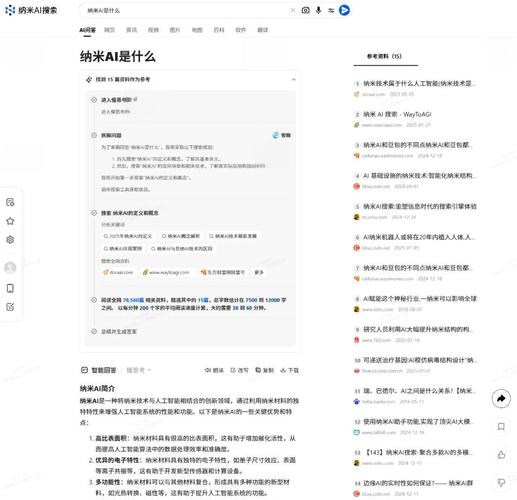Open the mobile phone icon in left sidebar
Image resolution: width=517 pixels, height=500 pixels.
point(10,288)
